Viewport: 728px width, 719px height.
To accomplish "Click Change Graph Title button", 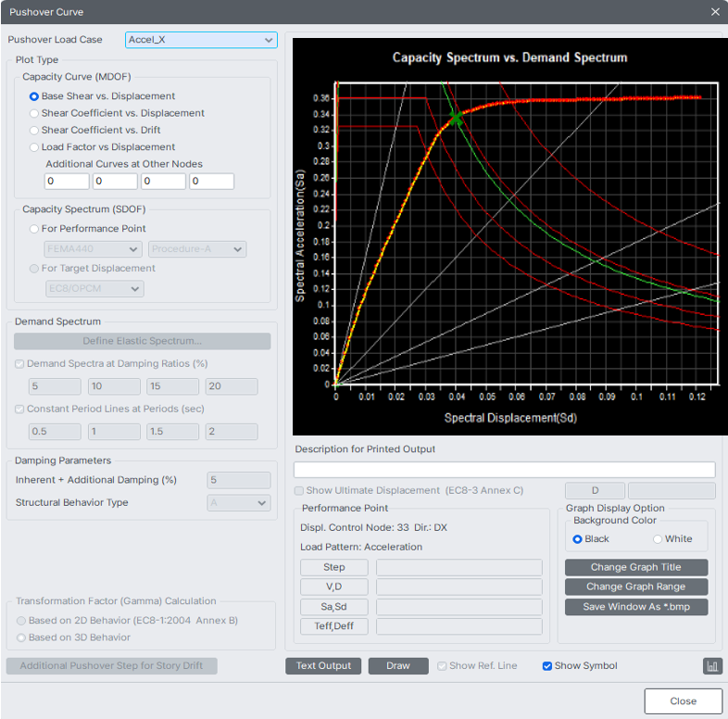I will coord(636,567).
